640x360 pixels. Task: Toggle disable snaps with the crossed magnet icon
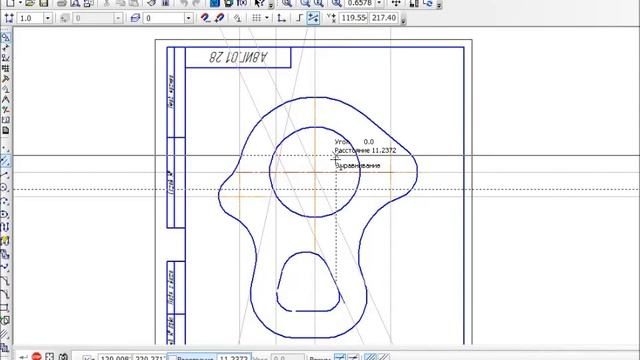(219, 18)
